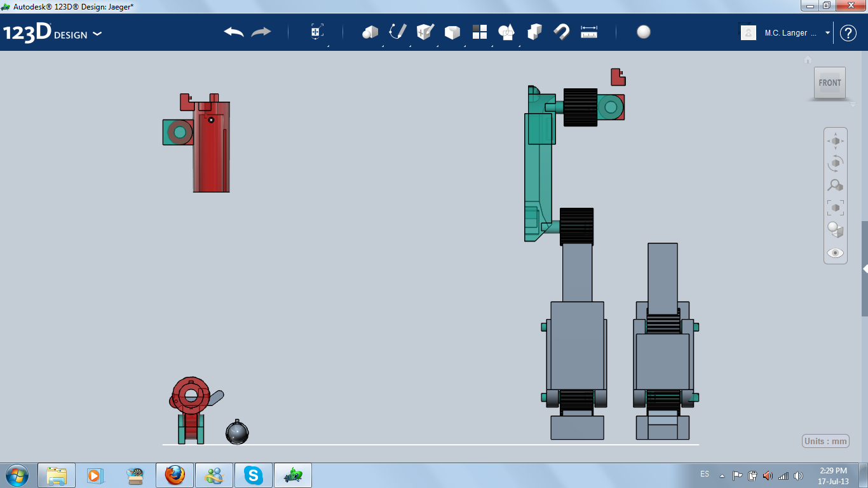Open the 123D Design application menu
The height and width of the screenshot is (488, 868).
[52, 33]
